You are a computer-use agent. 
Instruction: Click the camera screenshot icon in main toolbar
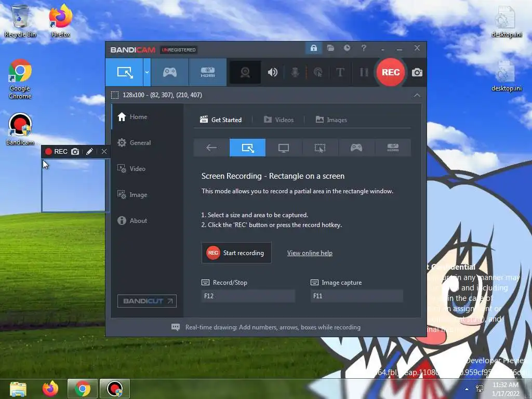coord(417,72)
